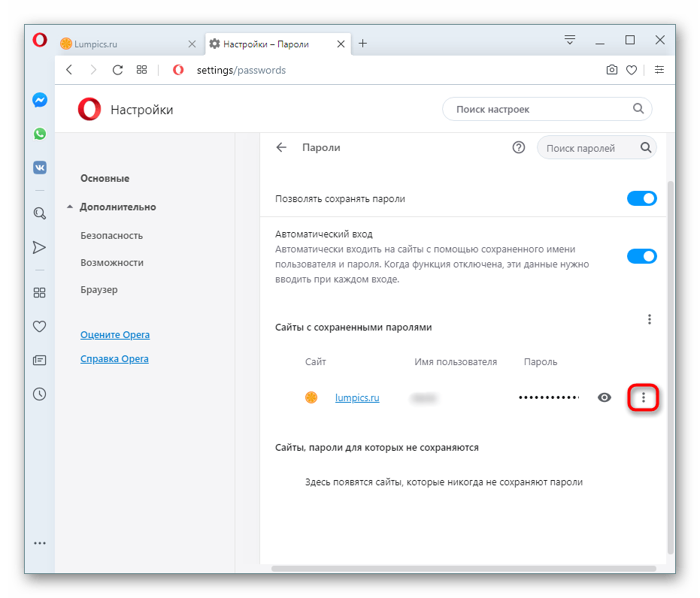Screen dimensions: 700x598
Task: Close the Настройки – Пароли tab
Action: tap(341, 44)
